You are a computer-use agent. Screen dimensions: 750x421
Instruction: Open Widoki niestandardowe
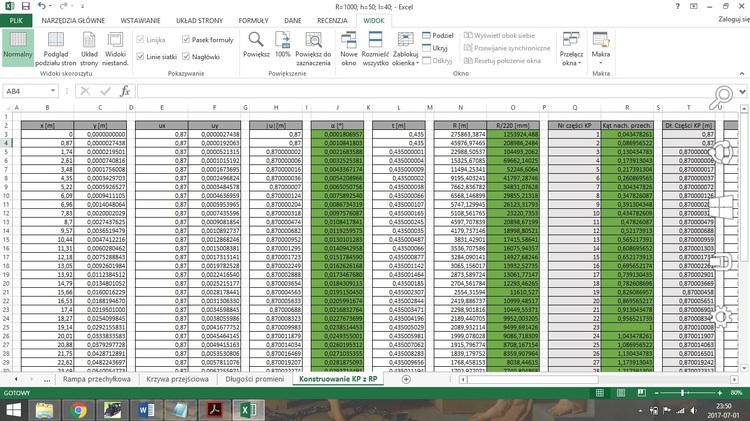pyautogui.click(x=115, y=49)
